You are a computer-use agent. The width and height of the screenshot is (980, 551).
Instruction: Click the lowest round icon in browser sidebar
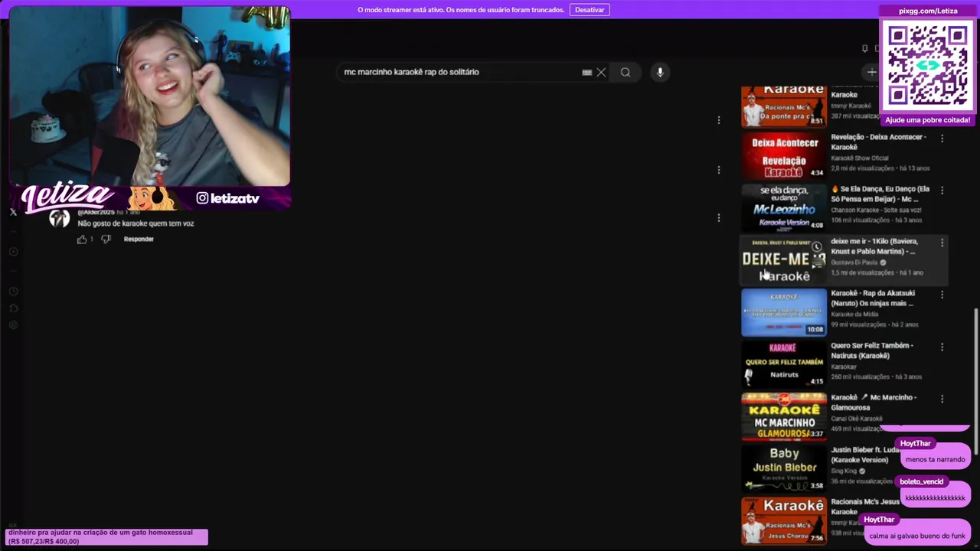click(13, 325)
